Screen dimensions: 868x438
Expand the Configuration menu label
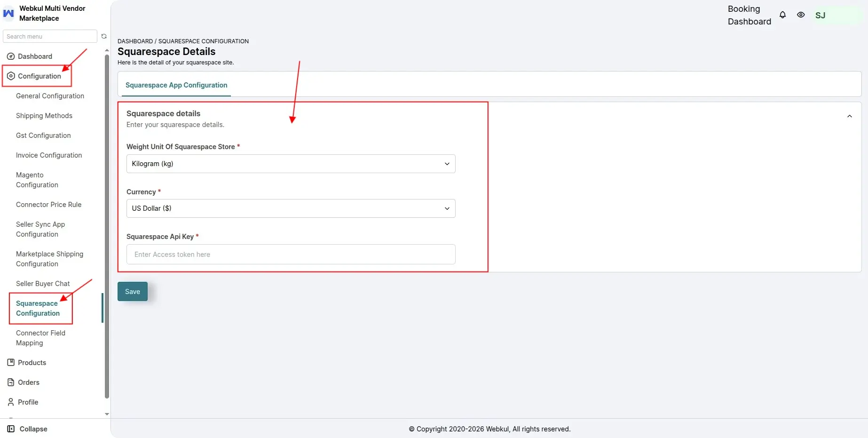point(39,76)
